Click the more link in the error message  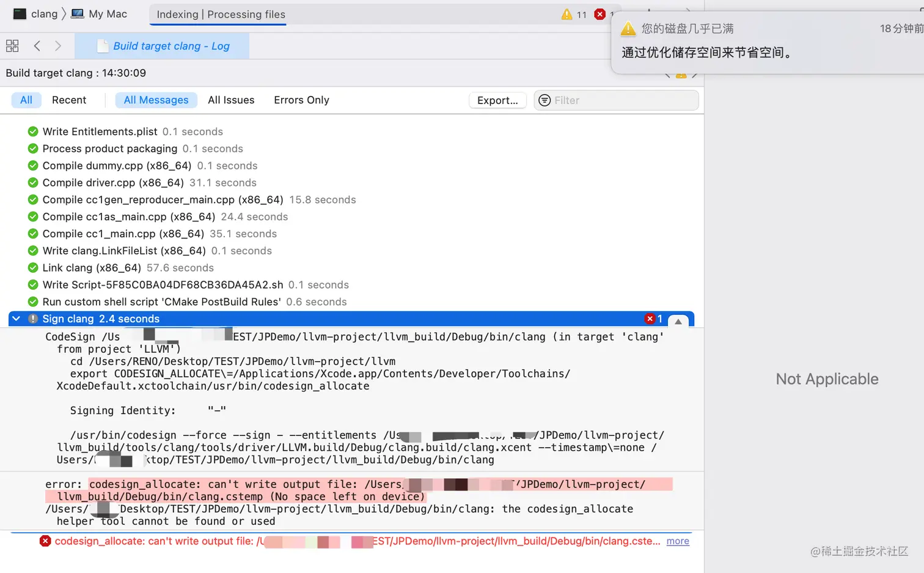[678, 541]
